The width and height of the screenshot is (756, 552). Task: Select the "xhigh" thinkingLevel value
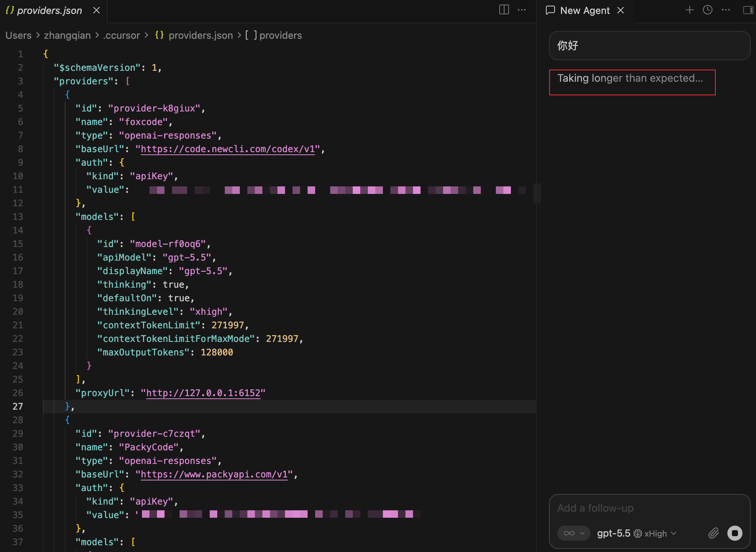pyautogui.click(x=209, y=312)
